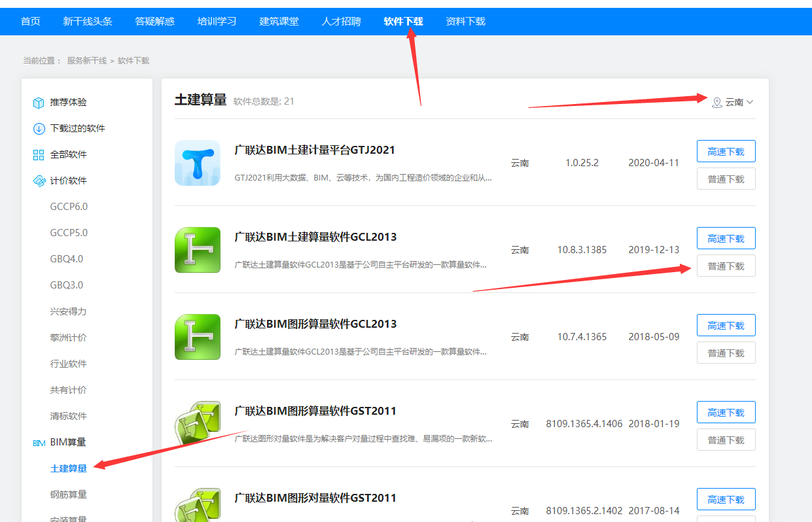Click the GTJ2021 description text
Screen dimensions: 812x522
pos(364,178)
